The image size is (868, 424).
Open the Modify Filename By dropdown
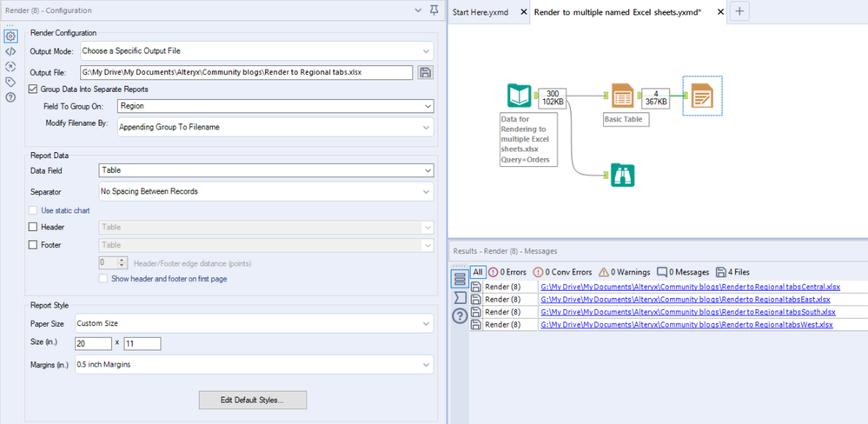(275, 127)
